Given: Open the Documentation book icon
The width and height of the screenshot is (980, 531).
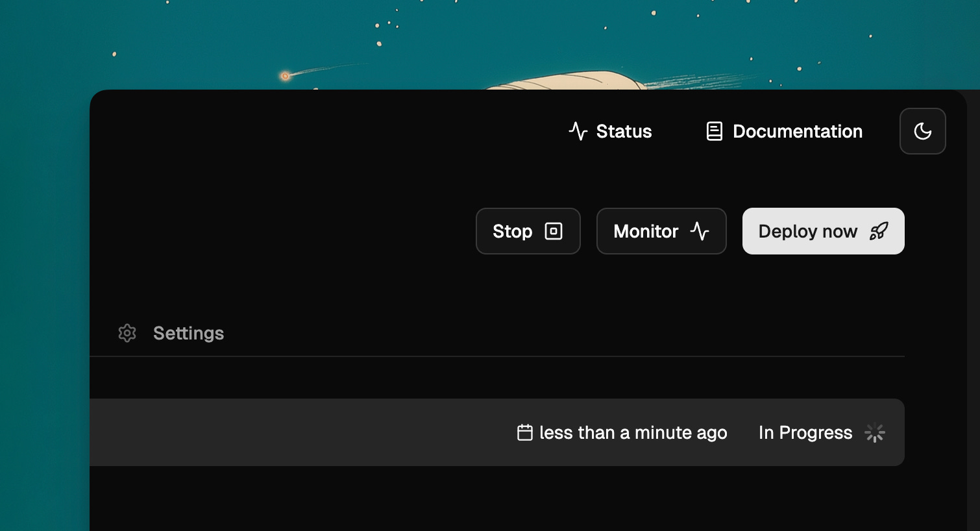Looking at the screenshot, I should click(714, 131).
